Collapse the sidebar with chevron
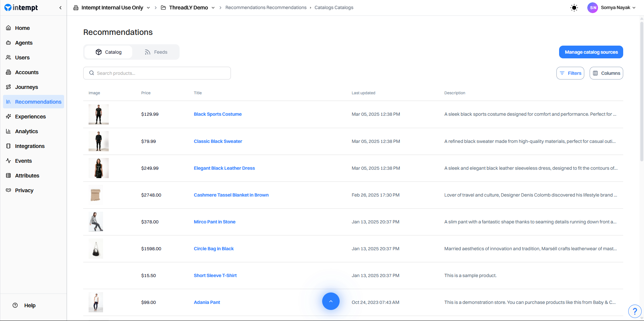Screen dimensions: 644x321 pos(60,8)
